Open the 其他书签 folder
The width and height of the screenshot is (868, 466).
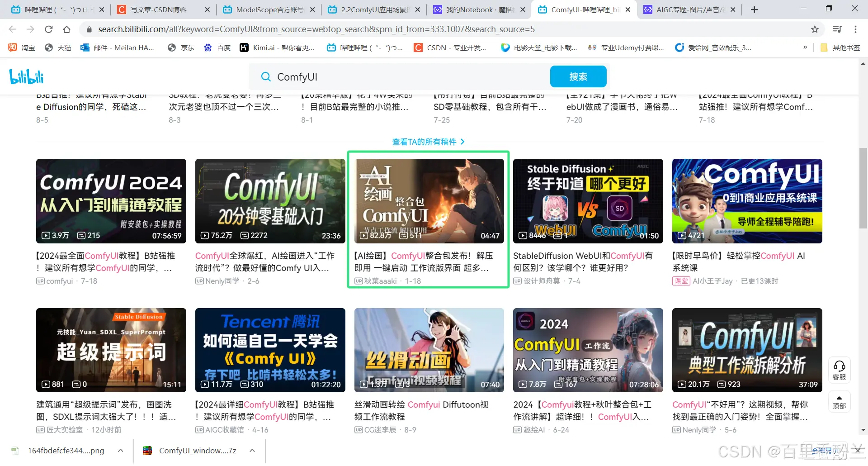tap(840, 48)
